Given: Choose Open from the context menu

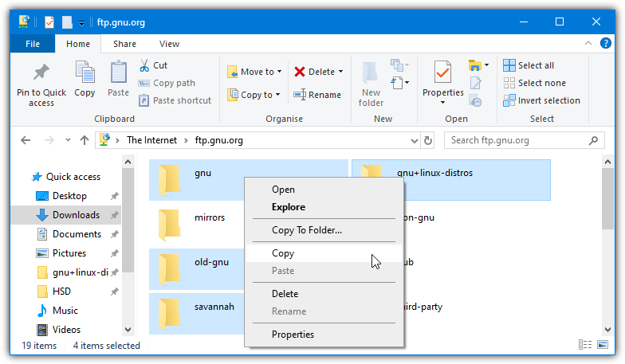Looking at the screenshot, I should pyautogui.click(x=324, y=190).
